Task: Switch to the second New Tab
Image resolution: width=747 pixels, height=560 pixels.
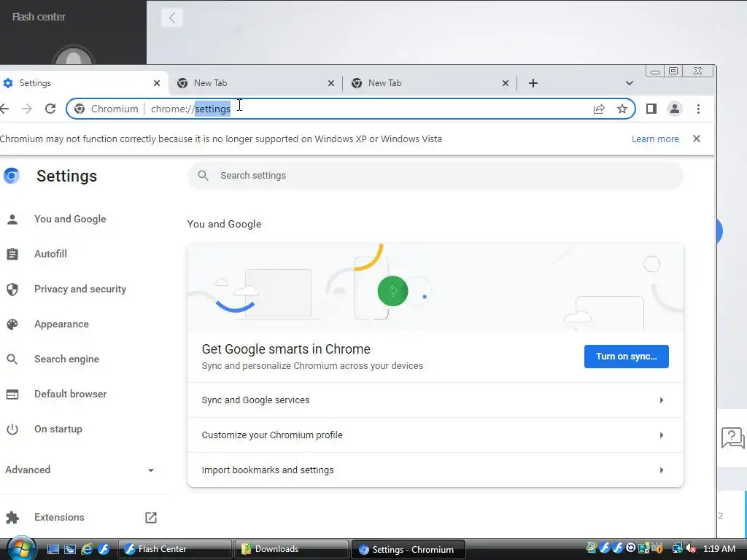Action: [x=430, y=83]
